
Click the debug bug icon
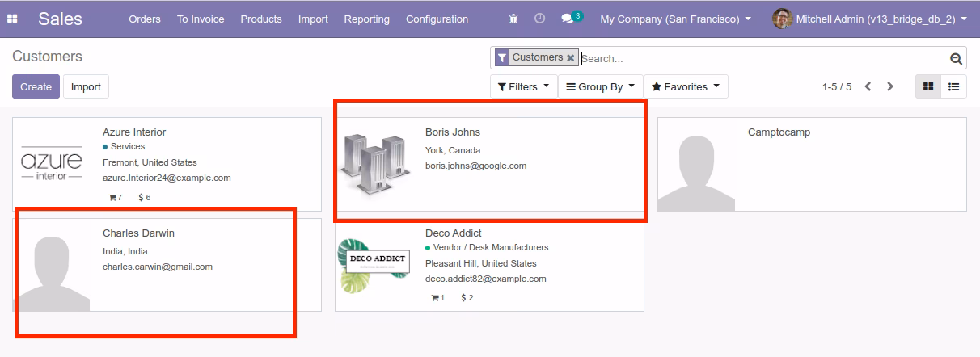pyautogui.click(x=513, y=19)
